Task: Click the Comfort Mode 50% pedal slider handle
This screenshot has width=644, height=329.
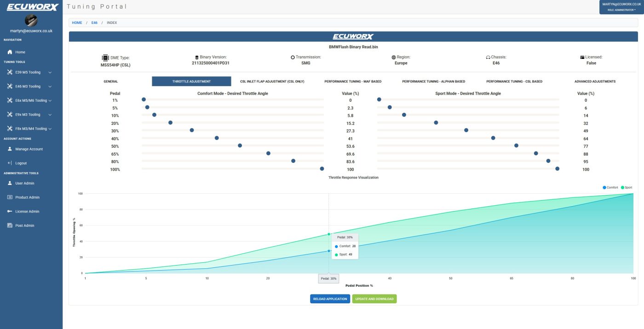Action: click(x=240, y=146)
